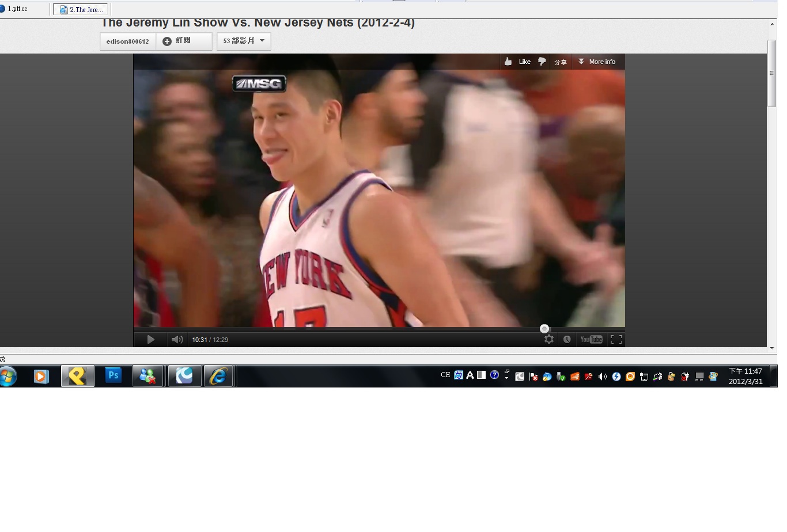Click the Show desktop strip
This screenshot has width=787, height=532.
[774, 377]
